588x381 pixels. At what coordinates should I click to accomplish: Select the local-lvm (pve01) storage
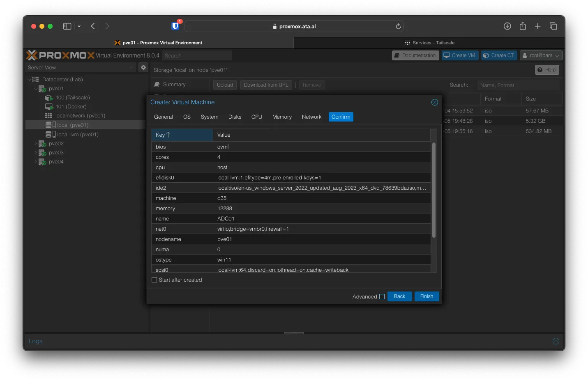point(78,135)
